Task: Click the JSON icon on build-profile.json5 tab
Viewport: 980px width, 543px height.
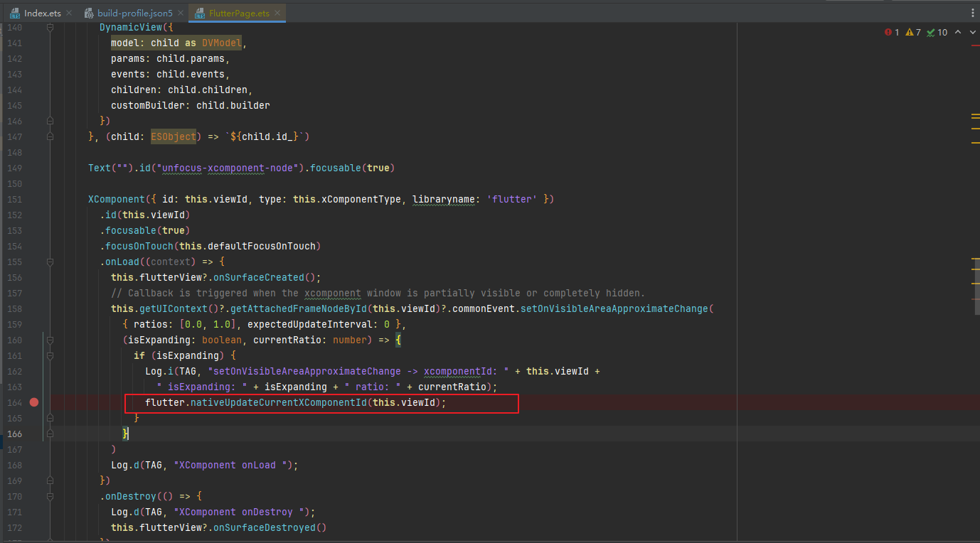Action: (89, 14)
